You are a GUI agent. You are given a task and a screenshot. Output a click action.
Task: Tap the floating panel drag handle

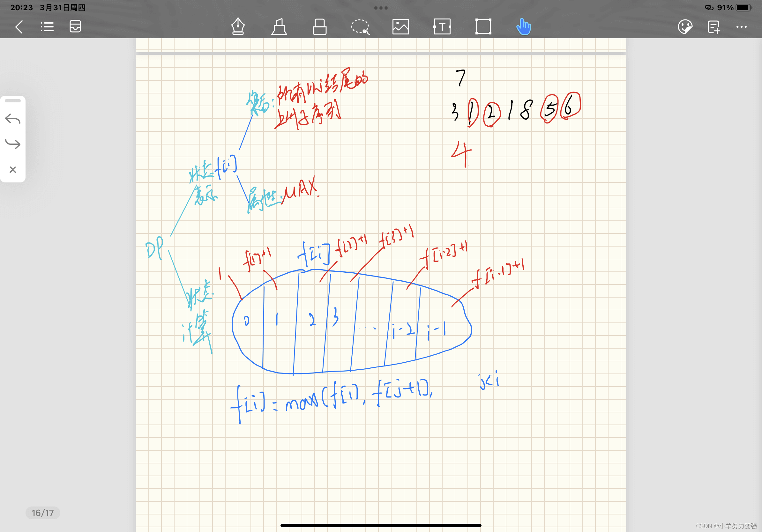[13, 101]
